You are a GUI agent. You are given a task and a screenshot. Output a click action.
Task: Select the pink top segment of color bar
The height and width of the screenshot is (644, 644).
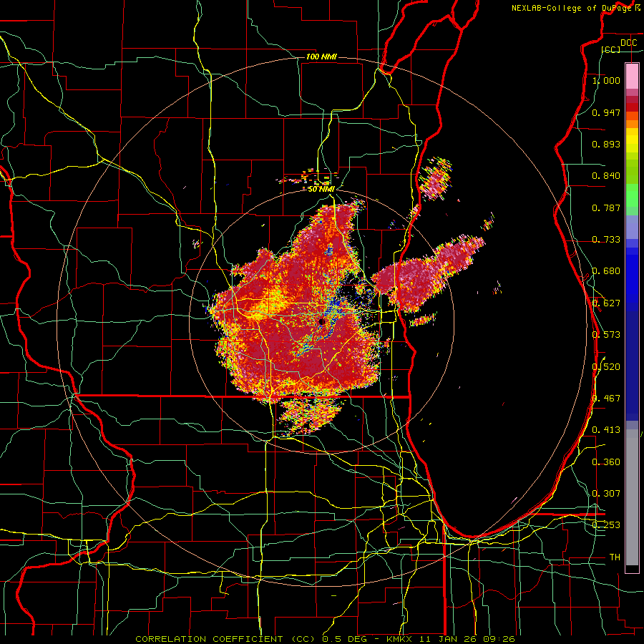pos(632,77)
